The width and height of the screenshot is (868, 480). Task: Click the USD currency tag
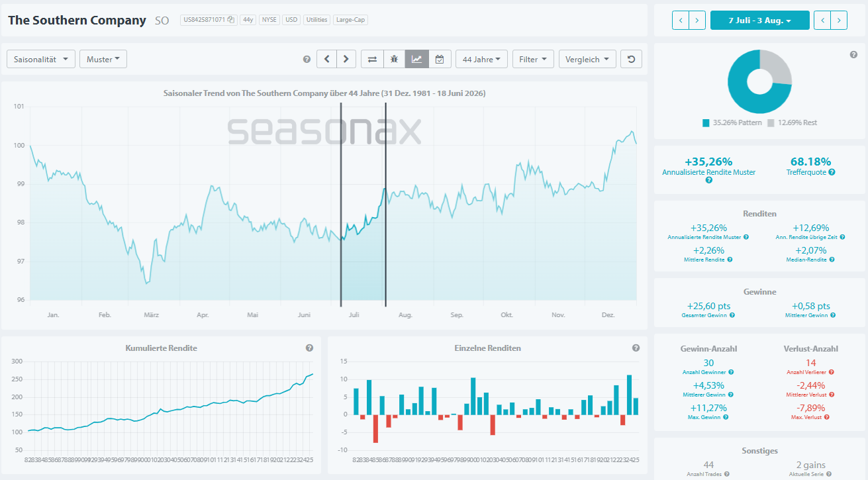(291, 20)
